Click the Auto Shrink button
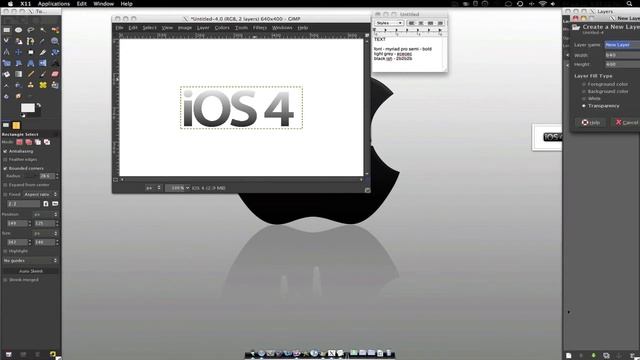 tap(31, 271)
